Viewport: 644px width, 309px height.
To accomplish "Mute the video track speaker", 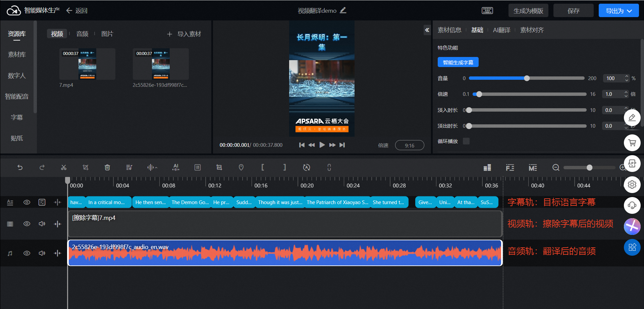I will point(42,224).
